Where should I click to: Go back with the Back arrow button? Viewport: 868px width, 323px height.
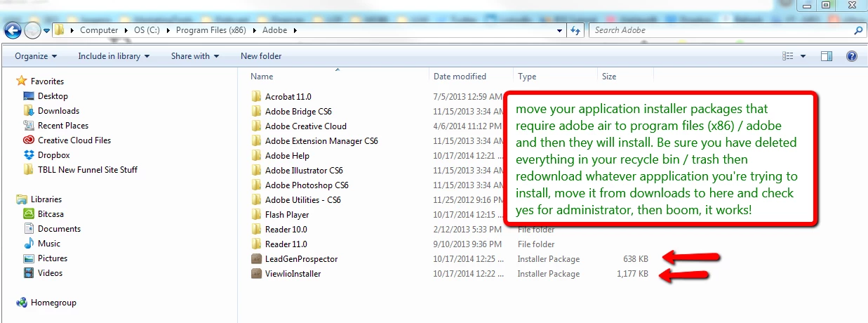point(13,30)
